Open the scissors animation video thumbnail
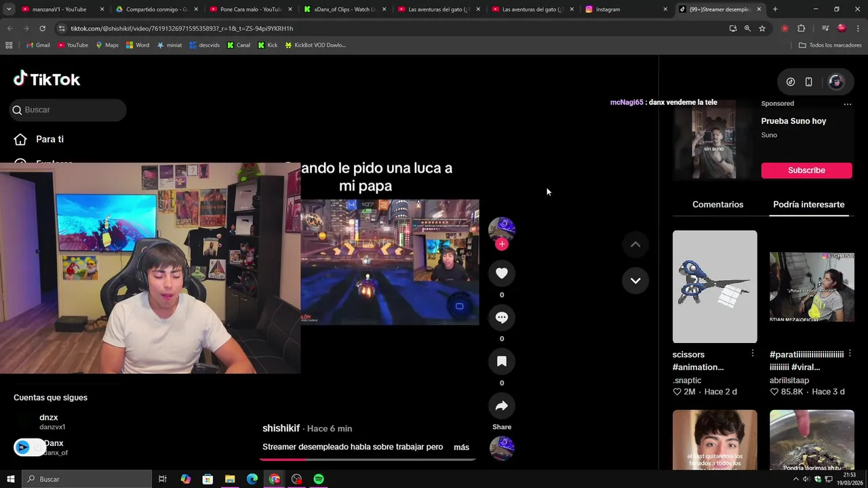This screenshot has height=488, width=868. (715, 287)
